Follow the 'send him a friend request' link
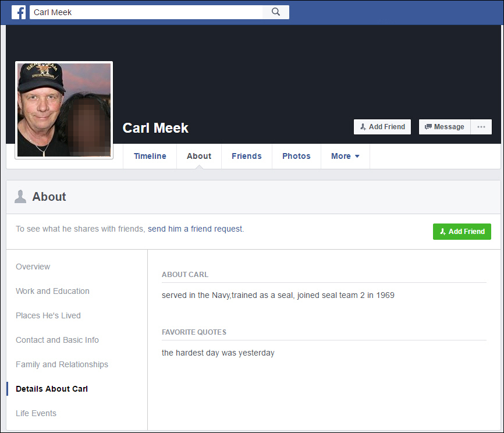The image size is (504, 433). [x=196, y=229]
